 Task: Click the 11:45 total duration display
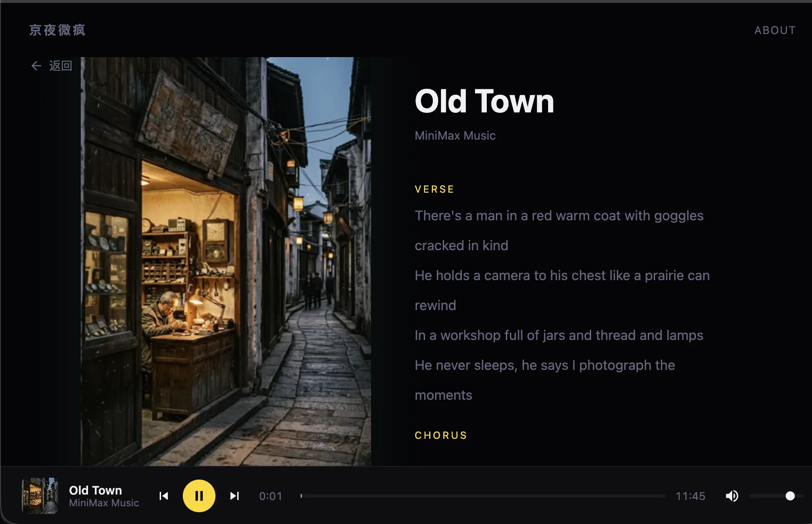(x=690, y=496)
